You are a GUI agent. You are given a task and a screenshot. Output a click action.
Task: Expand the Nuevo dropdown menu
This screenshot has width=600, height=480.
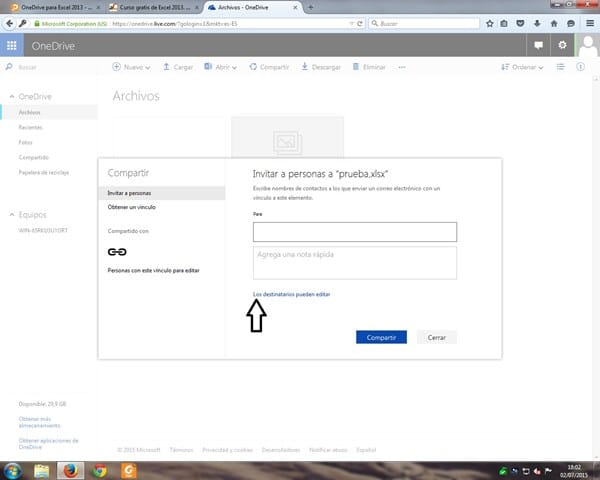(x=131, y=67)
